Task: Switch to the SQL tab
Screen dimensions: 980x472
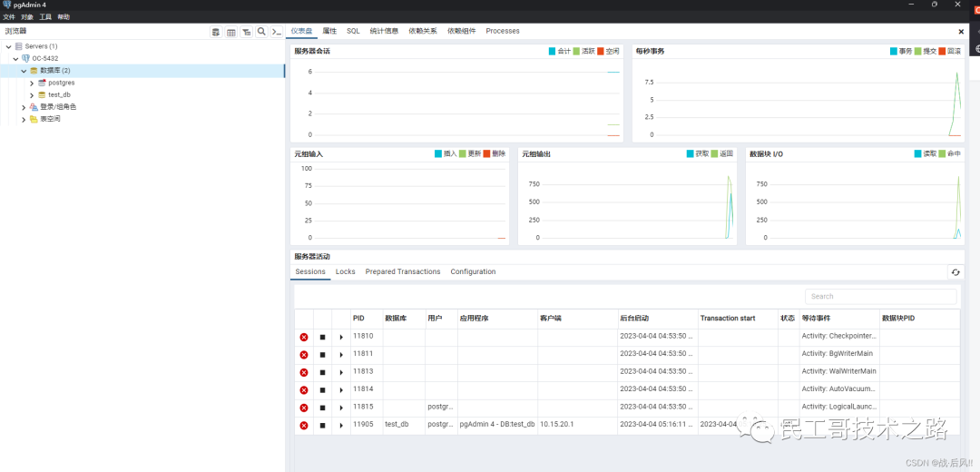Action: pyautogui.click(x=353, y=31)
